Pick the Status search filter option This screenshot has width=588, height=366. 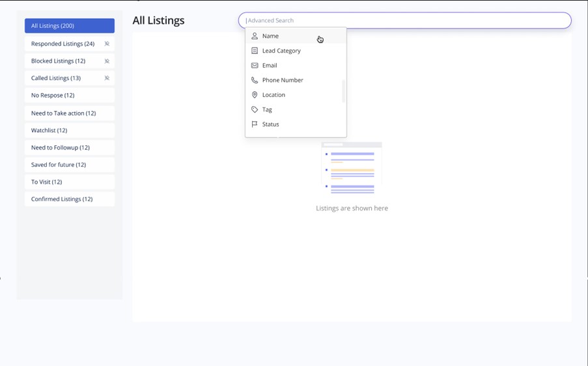tap(271, 124)
